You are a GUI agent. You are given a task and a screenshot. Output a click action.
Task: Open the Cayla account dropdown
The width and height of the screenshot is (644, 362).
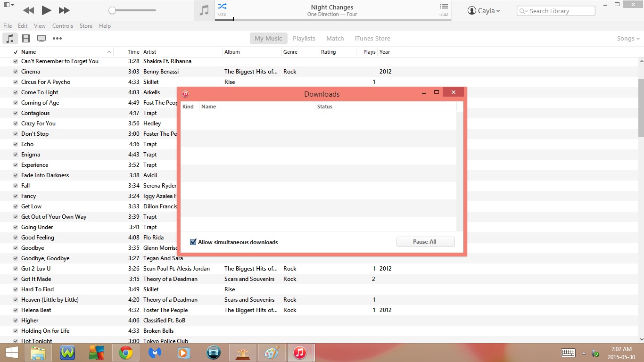[484, 11]
